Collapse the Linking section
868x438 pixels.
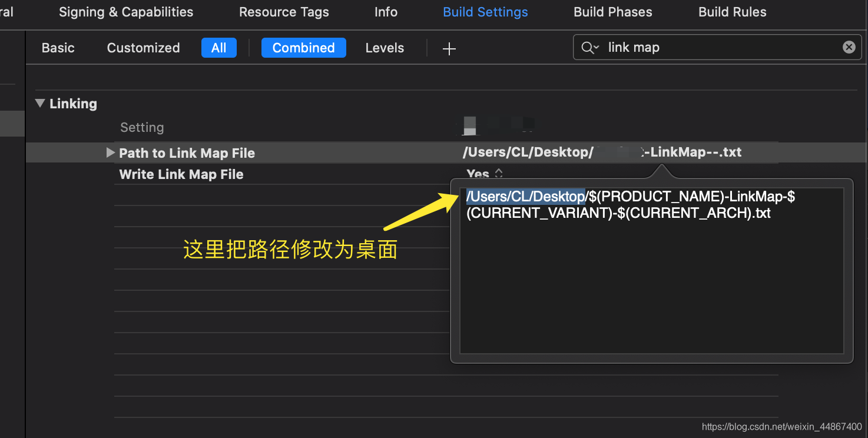[40, 103]
